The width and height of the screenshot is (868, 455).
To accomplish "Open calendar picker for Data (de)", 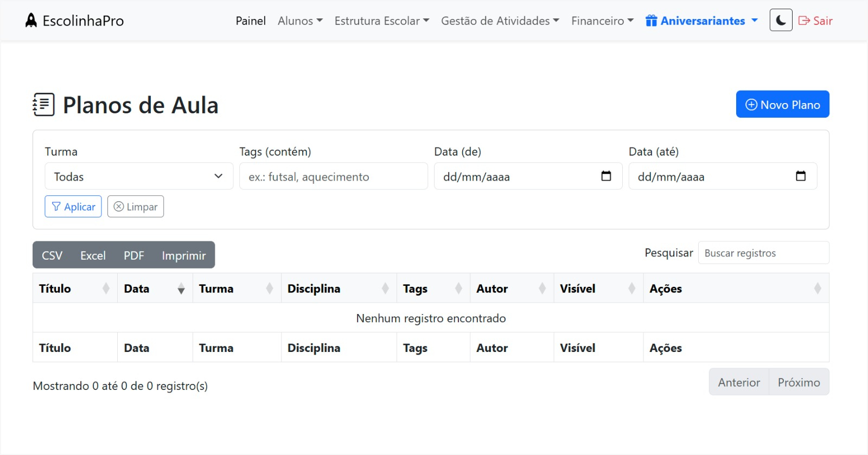I will (x=606, y=176).
